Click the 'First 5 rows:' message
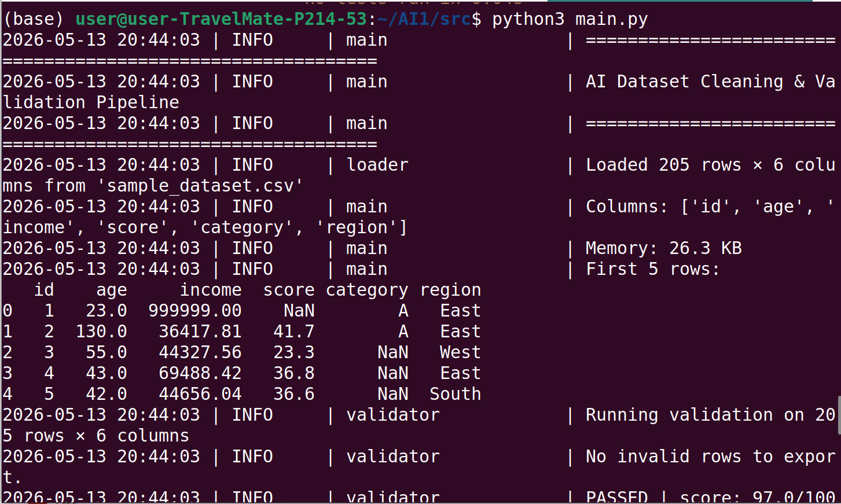This screenshot has width=841, height=504. 653,269
